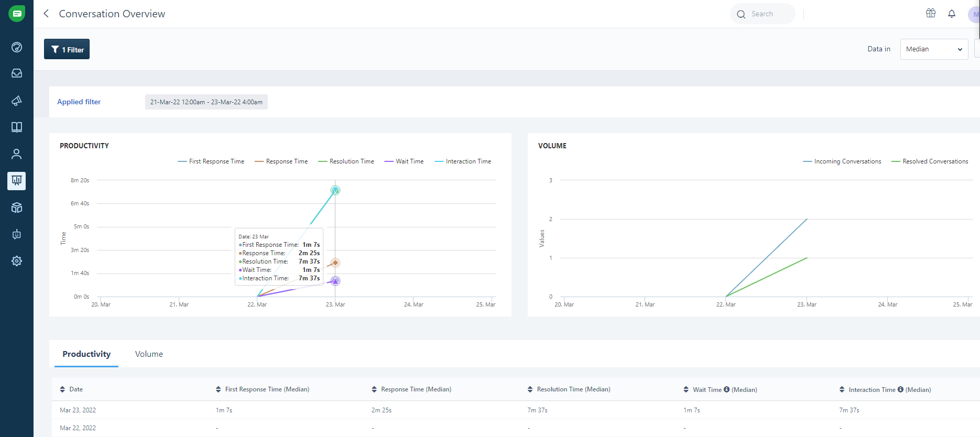The width and height of the screenshot is (980, 437).
Task: Open the knowledge base book icon
Action: 17,127
